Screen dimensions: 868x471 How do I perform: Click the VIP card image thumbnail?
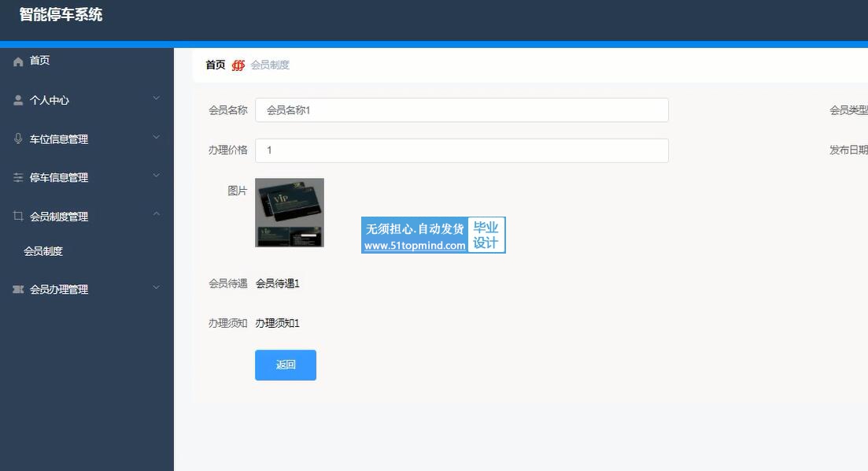point(290,213)
